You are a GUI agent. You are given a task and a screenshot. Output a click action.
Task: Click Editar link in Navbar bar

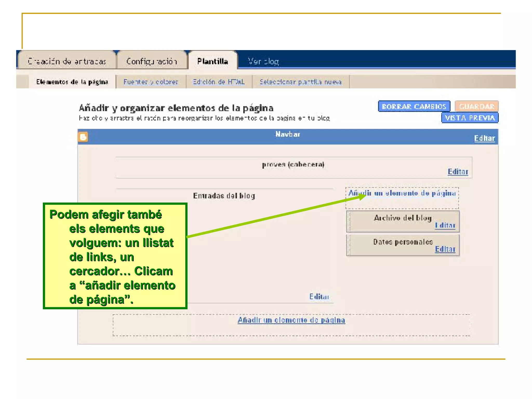pyautogui.click(x=484, y=138)
